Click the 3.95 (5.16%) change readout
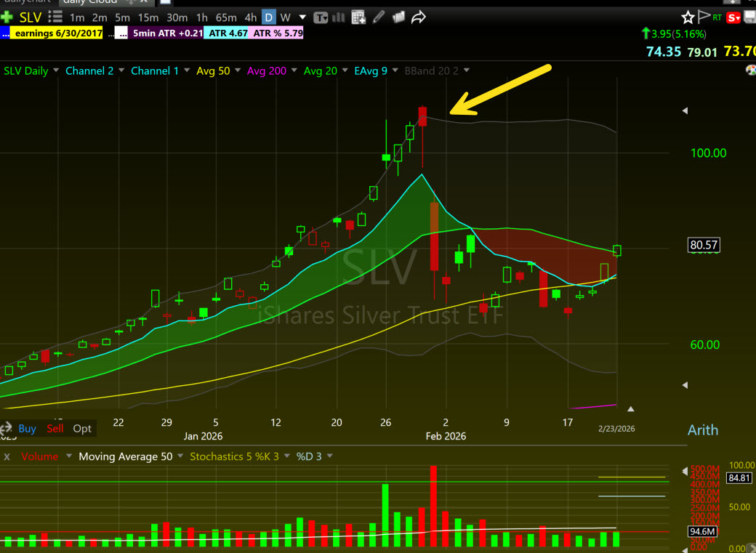Viewport: 756px width, 553px height. point(674,34)
